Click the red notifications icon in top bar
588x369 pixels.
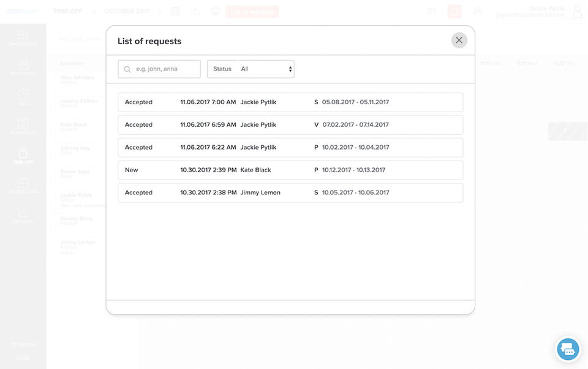click(454, 11)
